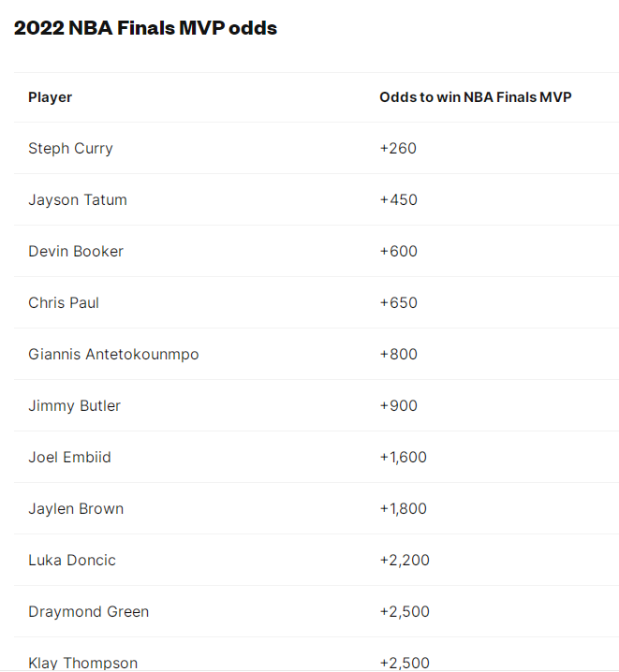The height and width of the screenshot is (672, 619).
Task: Select the Jimmy Butler row
Action: pos(317,405)
